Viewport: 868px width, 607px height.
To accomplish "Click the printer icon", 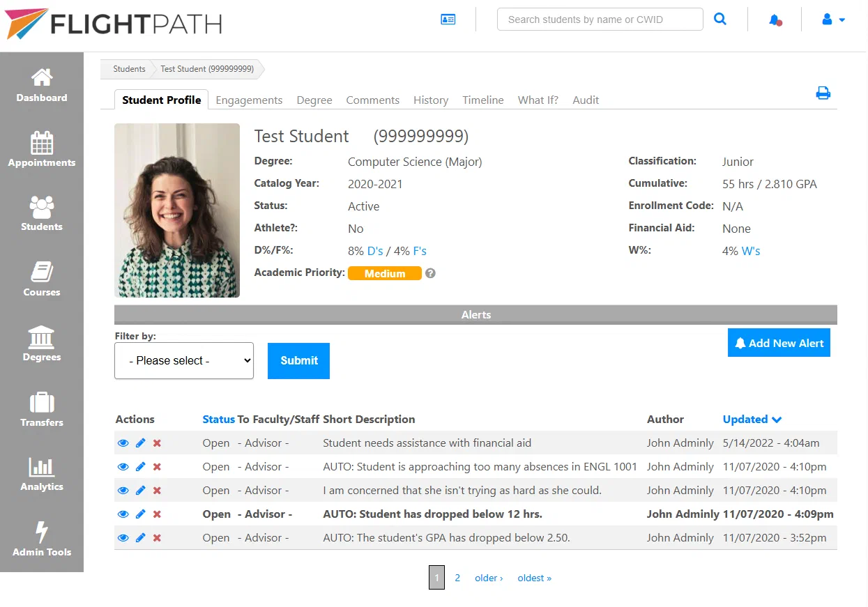I will coord(823,93).
